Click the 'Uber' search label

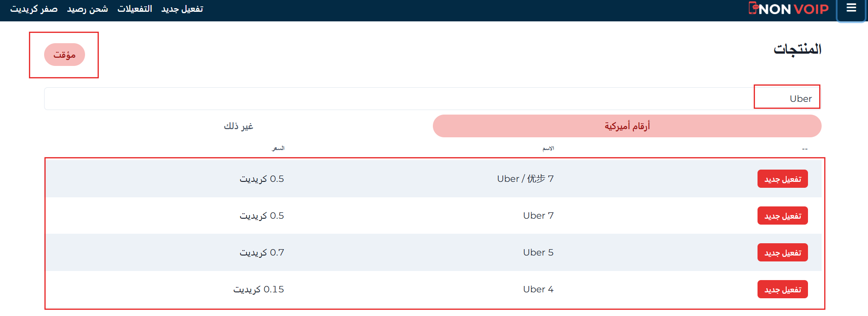coord(801,98)
